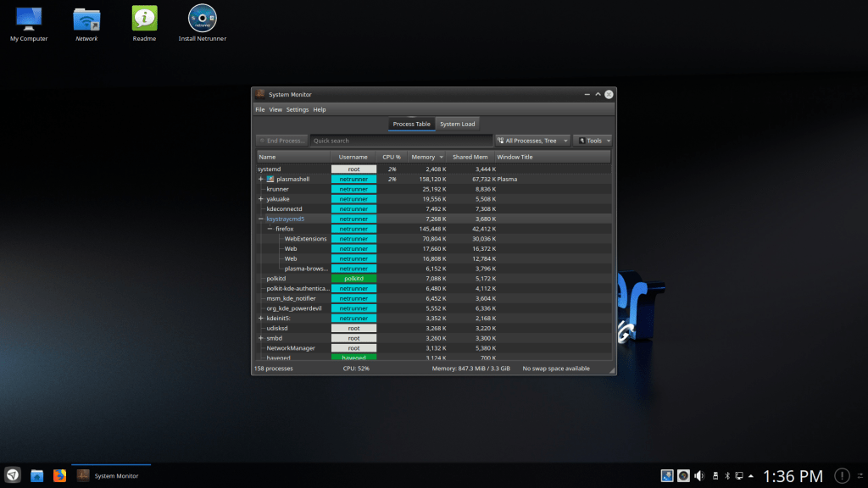
Task: Collapse the firefox process tree
Action: point(270,229)
